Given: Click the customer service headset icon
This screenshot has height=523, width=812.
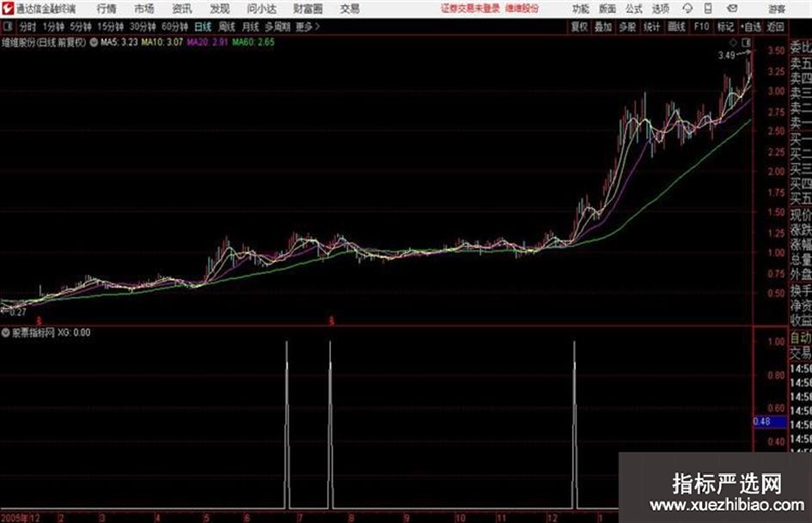Looking at the screenshot, I should (x=687, y=9).
